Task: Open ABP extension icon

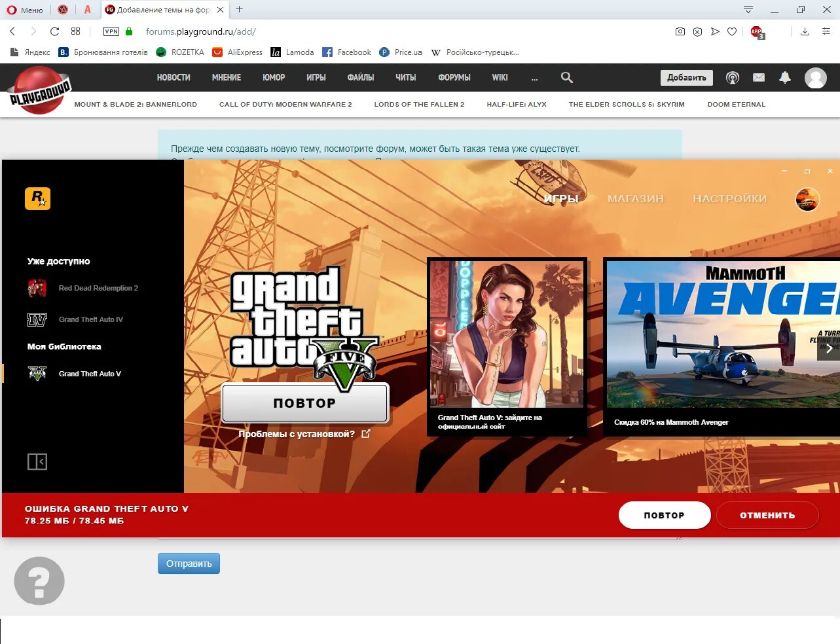Action: coord(757,32)
